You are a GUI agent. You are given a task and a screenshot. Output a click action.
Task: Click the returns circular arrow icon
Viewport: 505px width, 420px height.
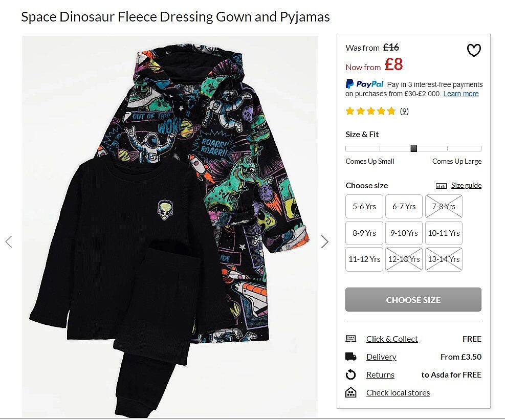(350, 375)
